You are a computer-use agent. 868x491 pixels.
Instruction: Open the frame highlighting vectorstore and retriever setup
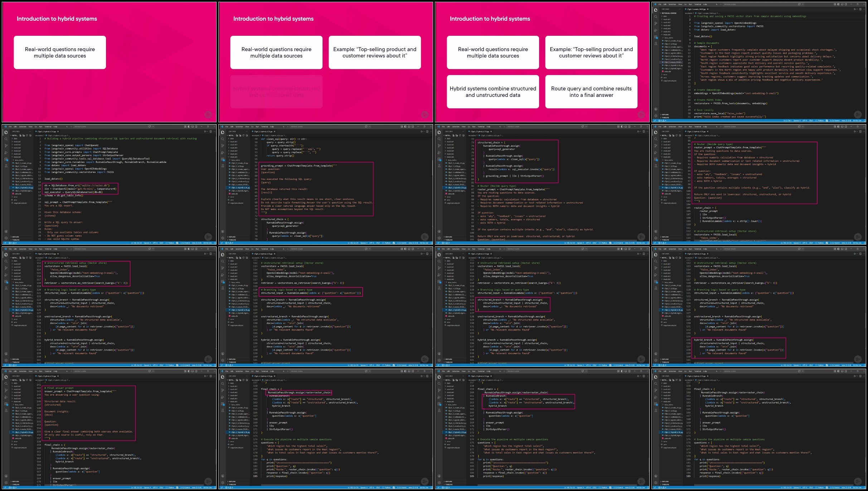tap(109, 307)
